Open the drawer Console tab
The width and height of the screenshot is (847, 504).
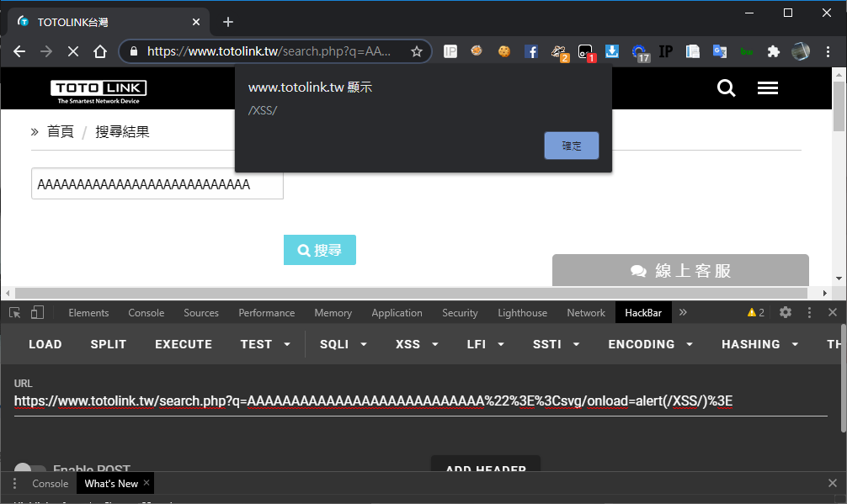pos(51,484)
